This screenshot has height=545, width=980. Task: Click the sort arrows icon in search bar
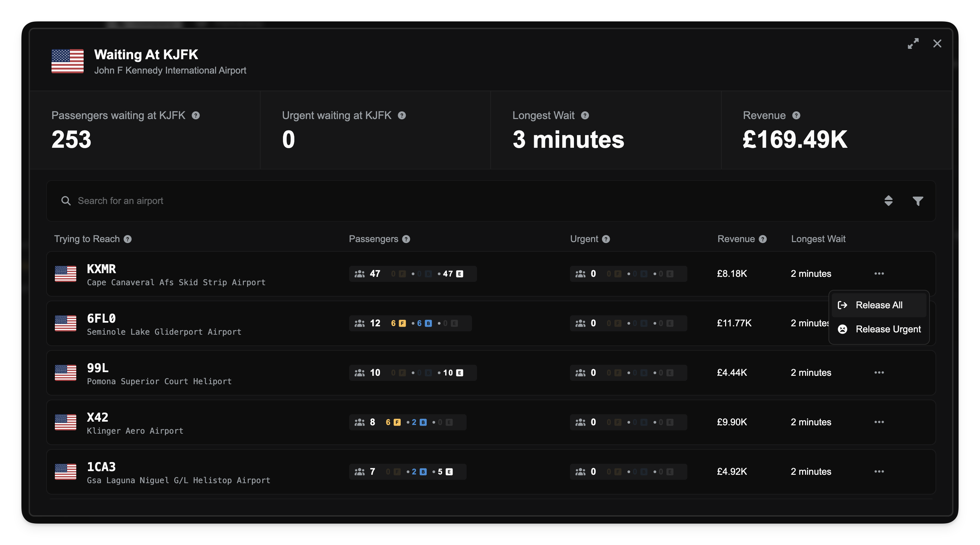tap(888, 200)
